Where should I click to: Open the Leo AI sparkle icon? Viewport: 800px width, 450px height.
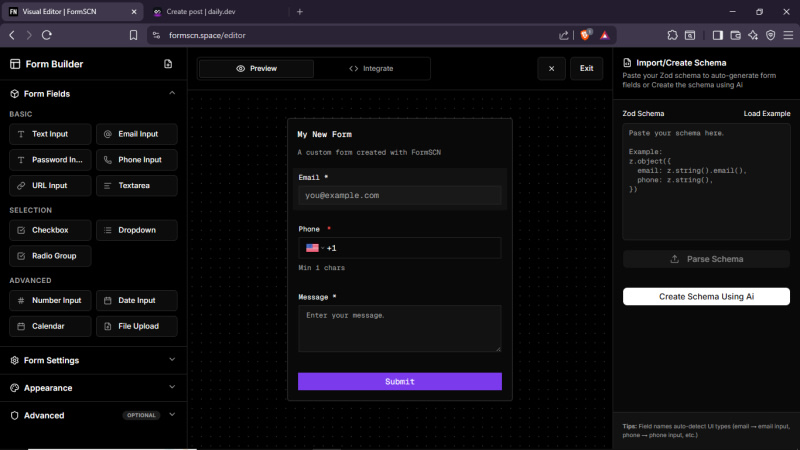[x=753, y=35]
